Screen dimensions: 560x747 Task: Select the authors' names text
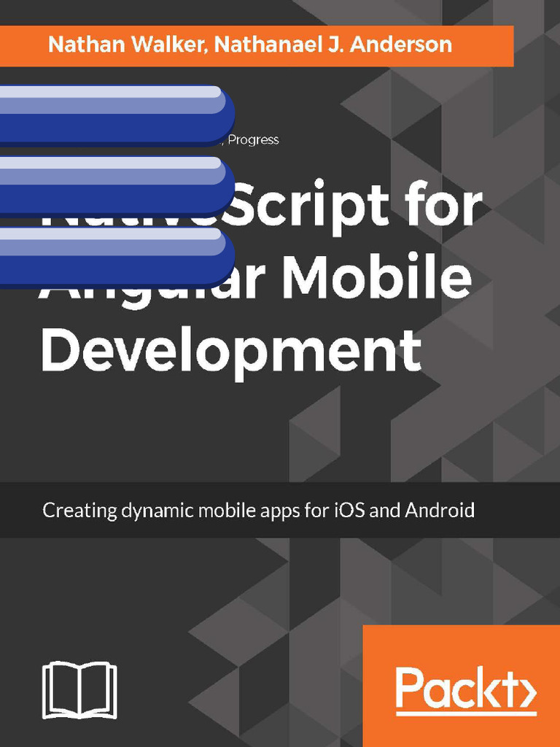click(x=250, y=44)
